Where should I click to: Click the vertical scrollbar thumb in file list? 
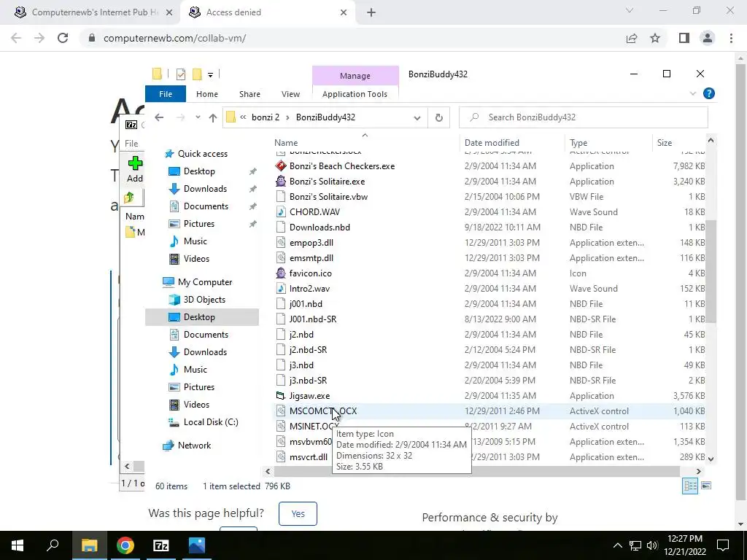coord(711,271)
